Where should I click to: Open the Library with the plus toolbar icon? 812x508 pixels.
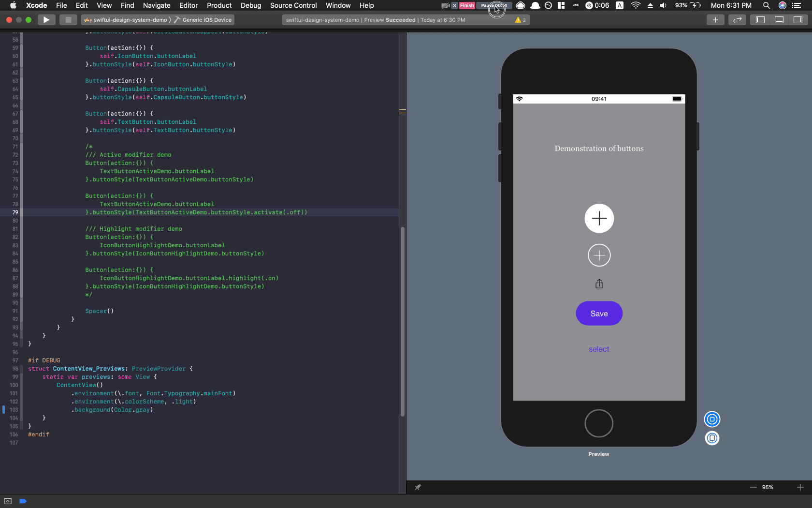(715, 20)
